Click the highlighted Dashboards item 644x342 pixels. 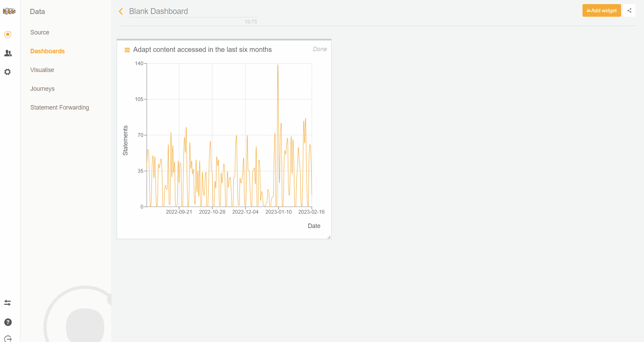coord(47,51)
